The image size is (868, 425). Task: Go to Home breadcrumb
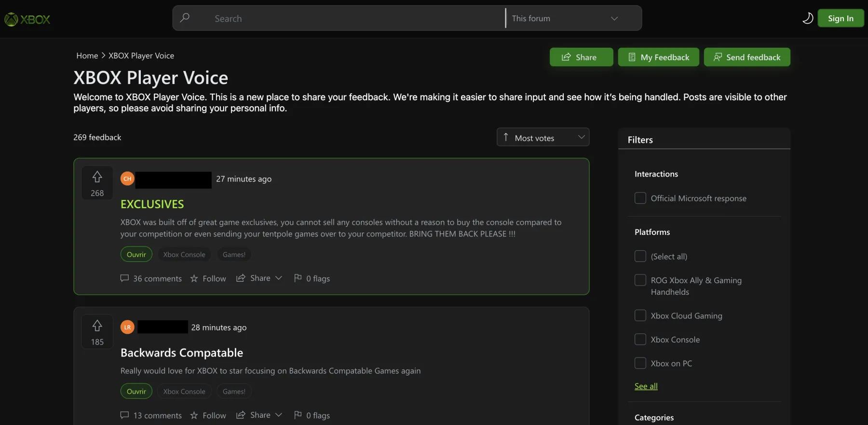pyautogui.click(x=87, y=55)
